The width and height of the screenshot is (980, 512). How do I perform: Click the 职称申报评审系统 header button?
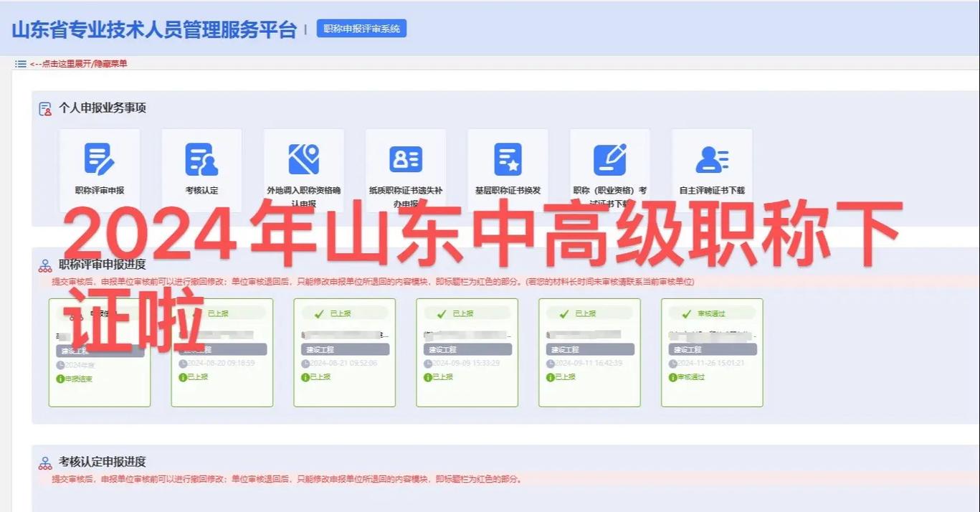(361, 29)
